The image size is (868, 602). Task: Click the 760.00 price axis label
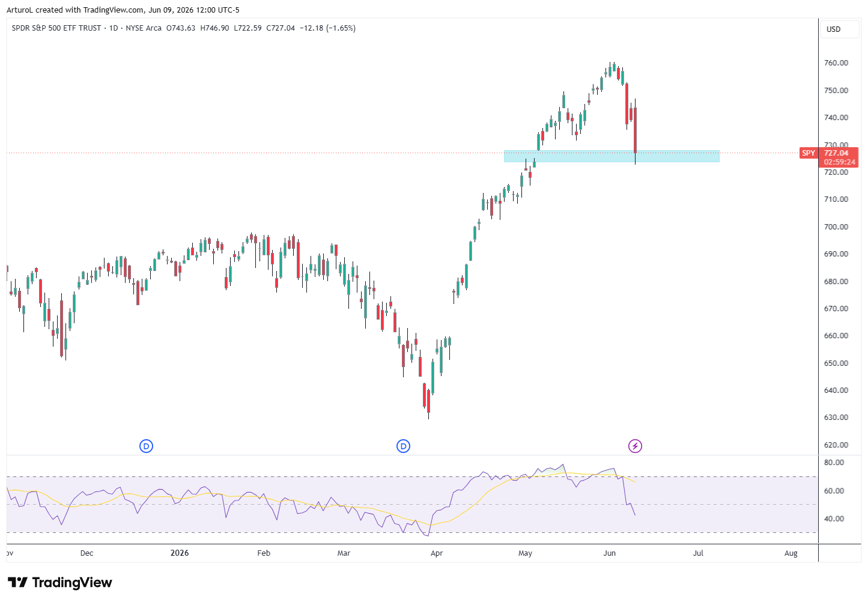[836, 63]
